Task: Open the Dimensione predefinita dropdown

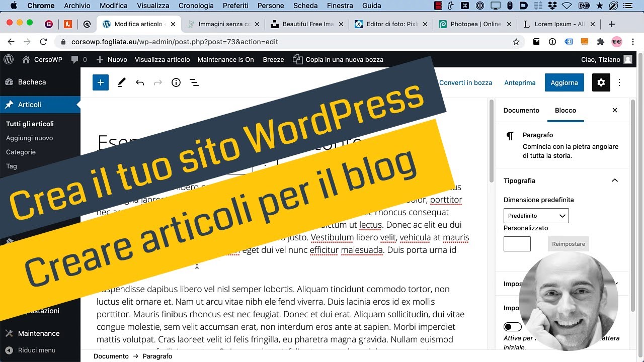Action: point(536,216)
